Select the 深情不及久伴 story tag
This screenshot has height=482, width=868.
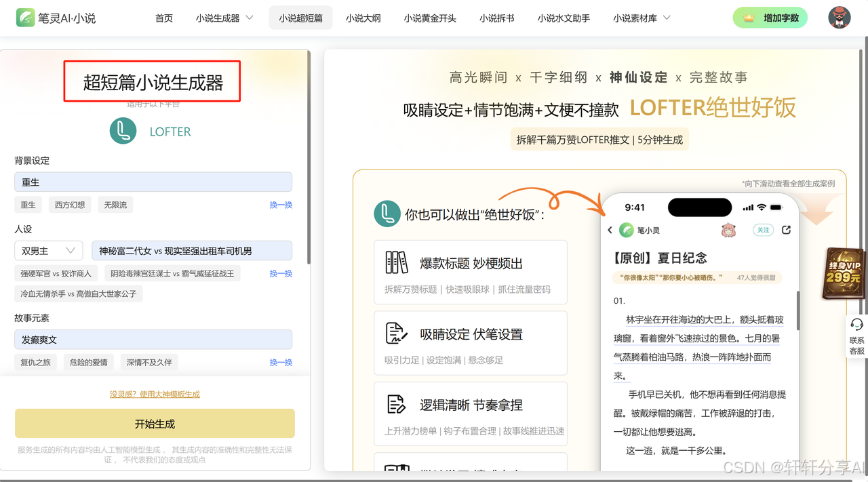149,362
